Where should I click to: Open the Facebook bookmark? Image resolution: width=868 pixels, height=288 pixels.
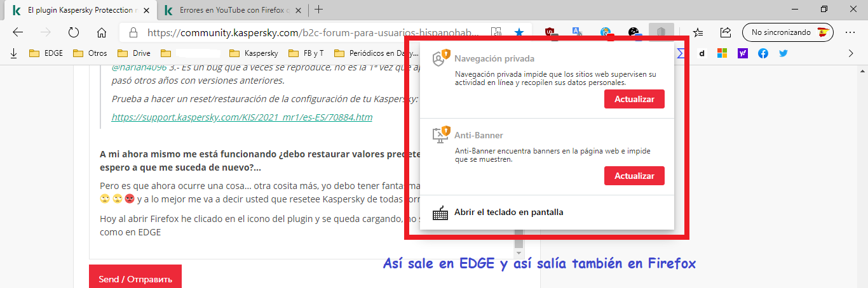point(763,53)
